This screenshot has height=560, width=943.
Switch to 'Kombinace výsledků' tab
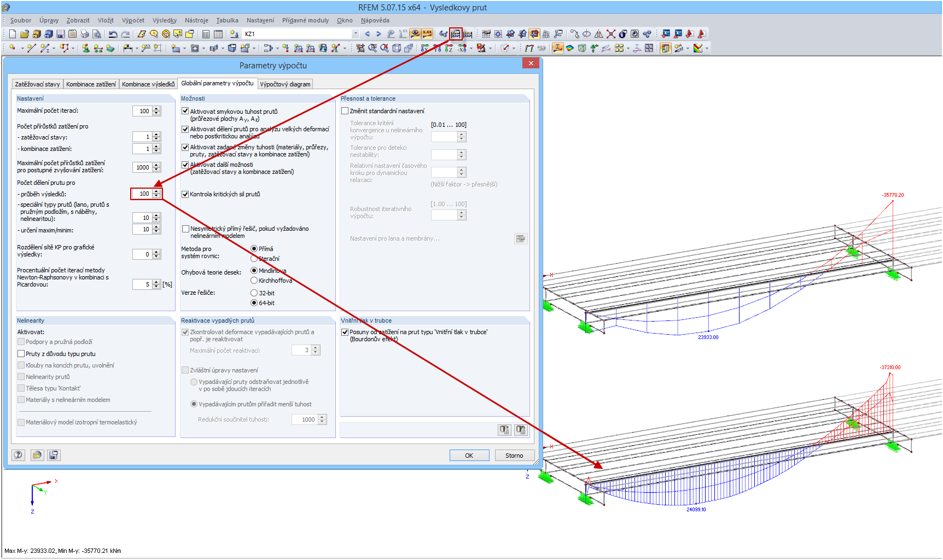click(148, 84)
